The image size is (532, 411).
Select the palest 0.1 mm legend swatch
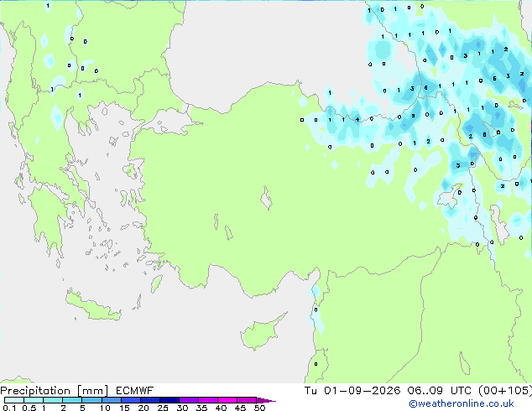coord(14,400)
